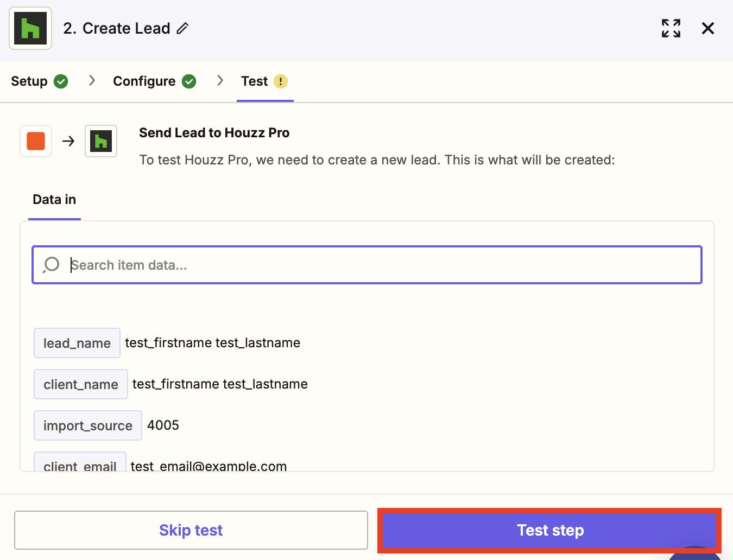The image size is (733, 560).
Task: Click the orange trigger app icon
Action: point(35,141)
